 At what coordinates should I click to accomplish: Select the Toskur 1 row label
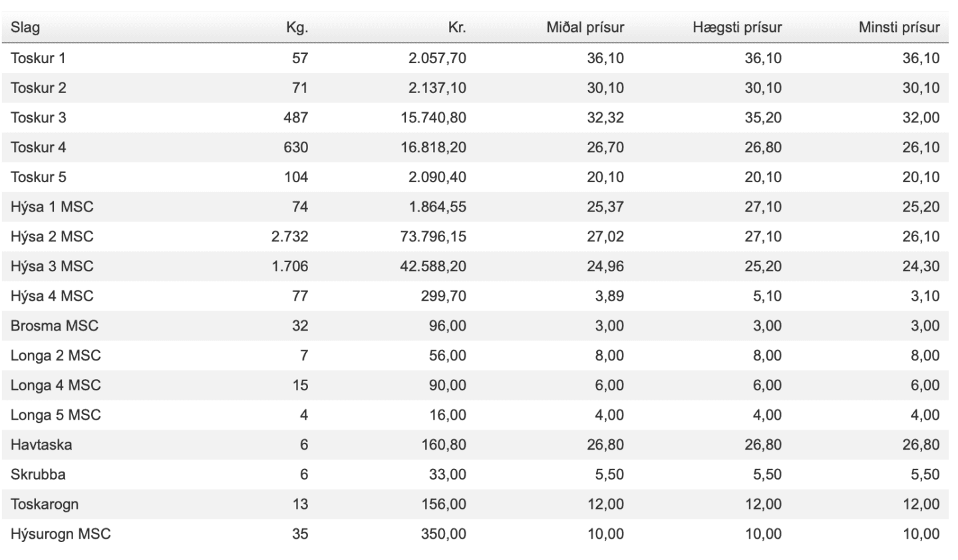point(38,59)
